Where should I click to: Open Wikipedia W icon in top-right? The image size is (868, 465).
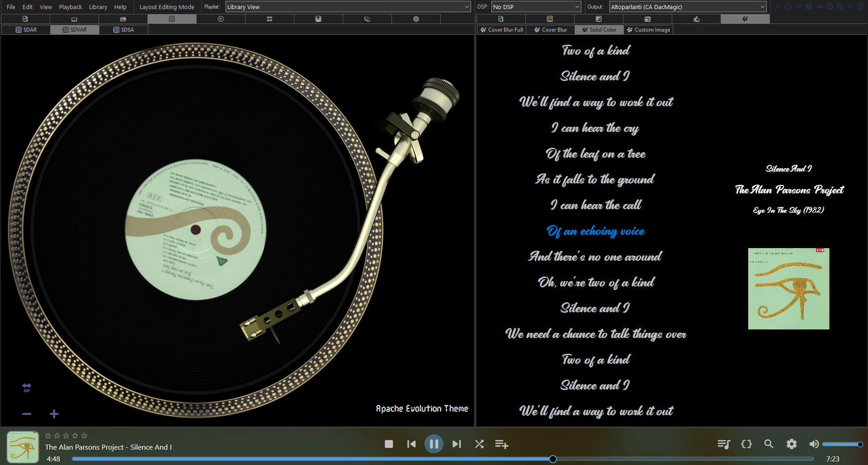(850, 6)
